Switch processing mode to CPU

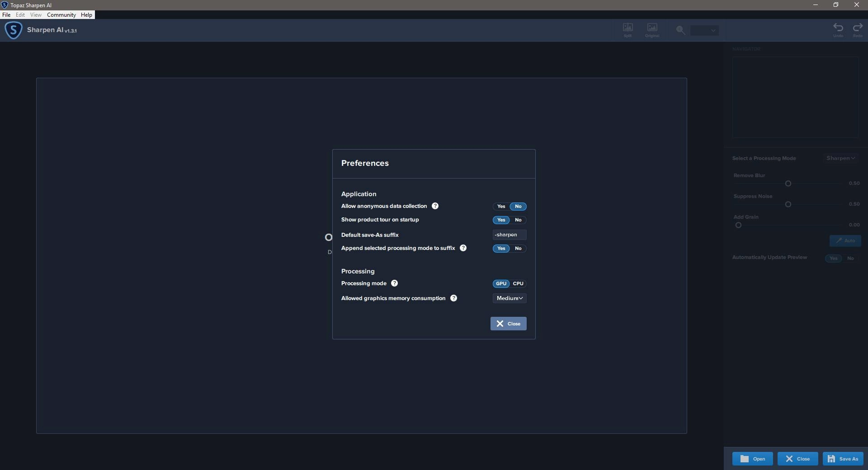pyautogui.click(x=518, y=284)
